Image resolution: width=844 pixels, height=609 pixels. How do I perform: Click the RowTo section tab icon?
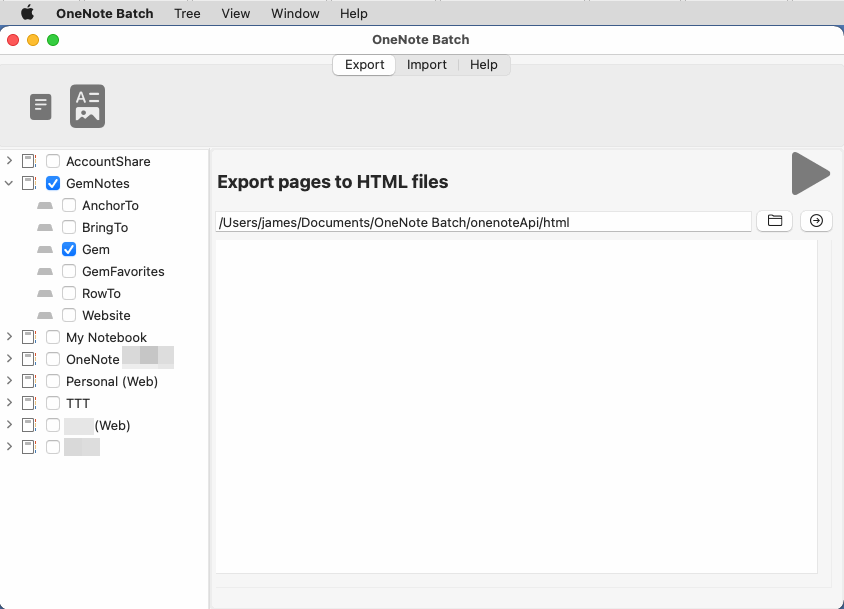click(45, 293)
